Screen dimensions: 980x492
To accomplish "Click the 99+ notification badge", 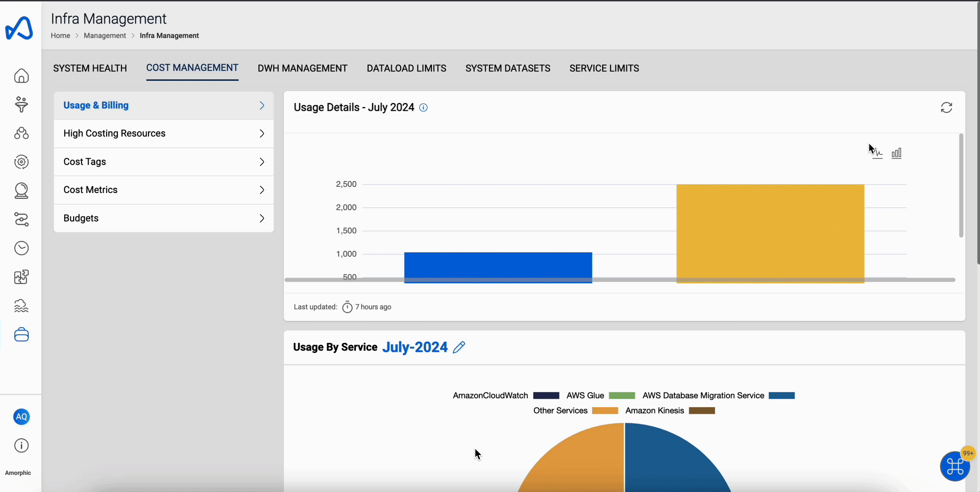I will pyautogui.click(x=968, y=453).
